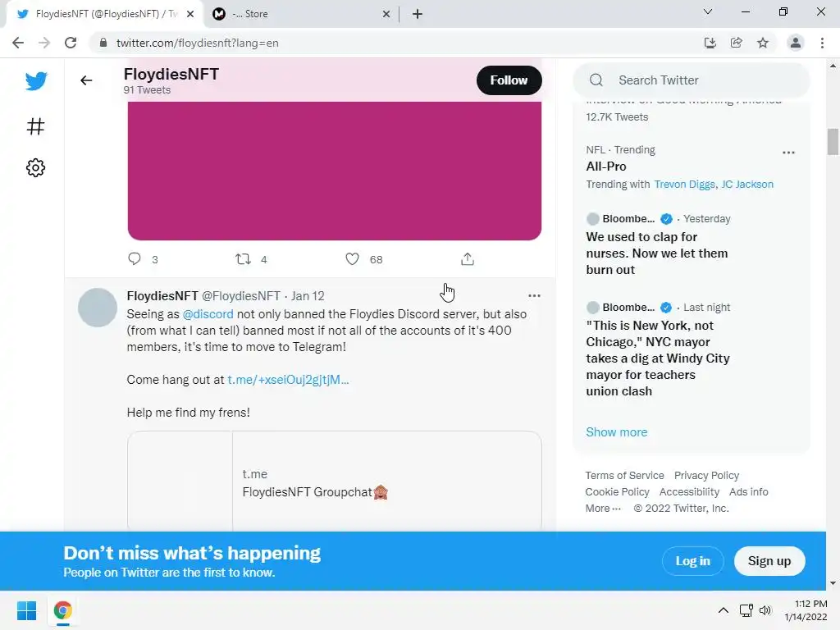Open the tab search dropdown chevron
Image resolution: width=840 pixels, height=630 pixels.
pos(708,11)
